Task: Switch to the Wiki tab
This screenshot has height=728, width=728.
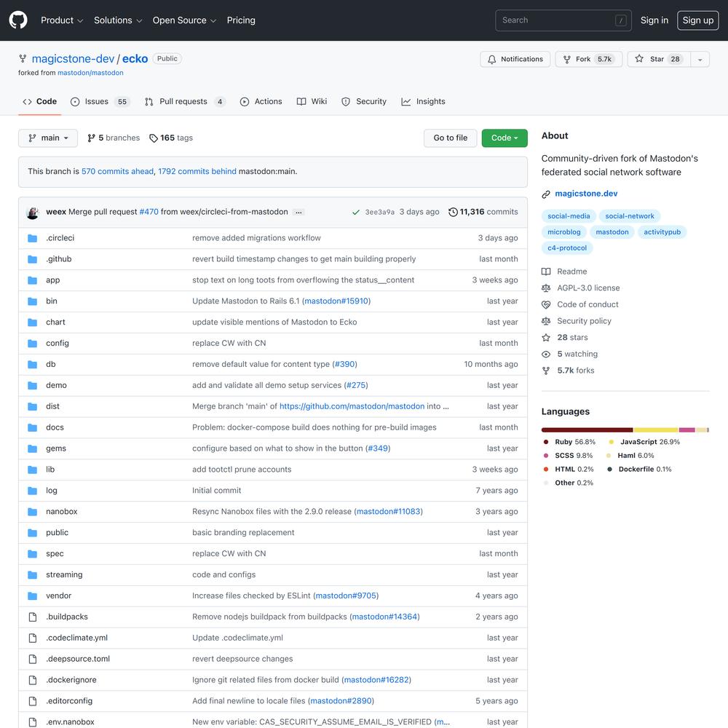Action: [312, 102]
